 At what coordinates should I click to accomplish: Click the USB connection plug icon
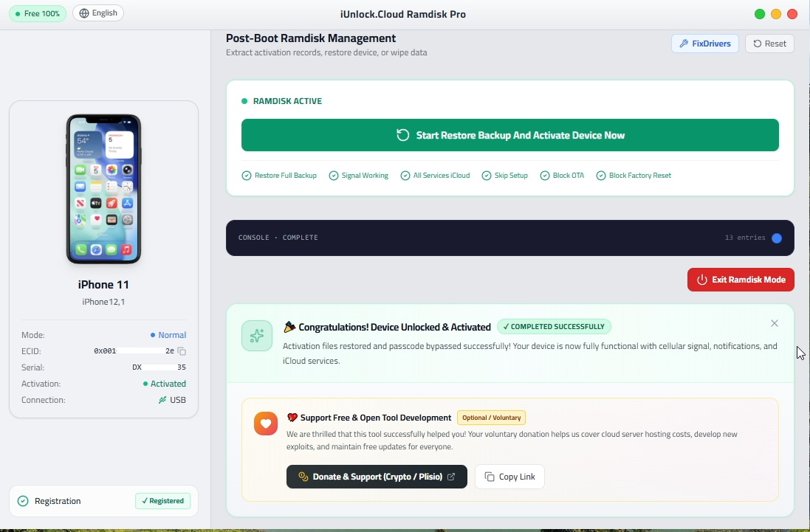pyautogui.click(x=162, y=400)
